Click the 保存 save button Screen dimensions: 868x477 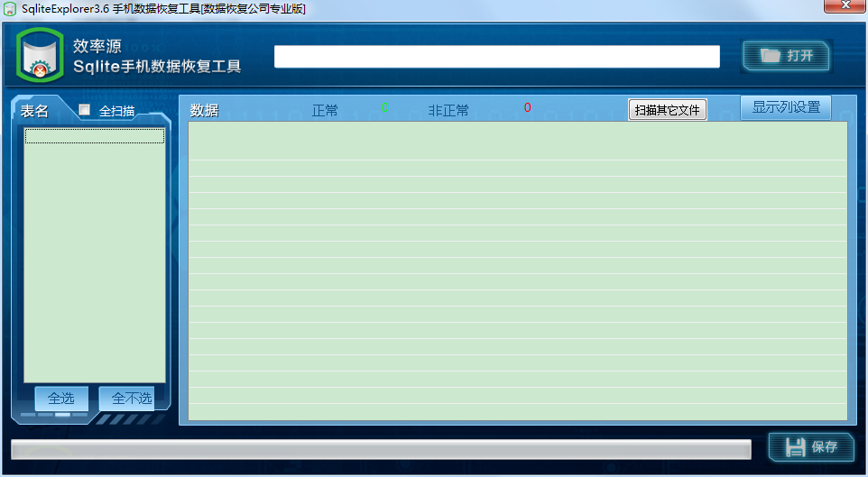tap(811, 447)
